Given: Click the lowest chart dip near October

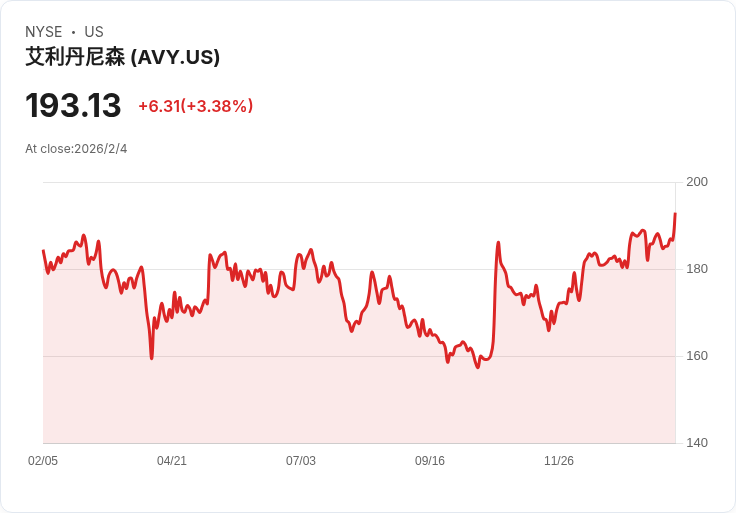Looking at the screenshot, I should [478, 367].
